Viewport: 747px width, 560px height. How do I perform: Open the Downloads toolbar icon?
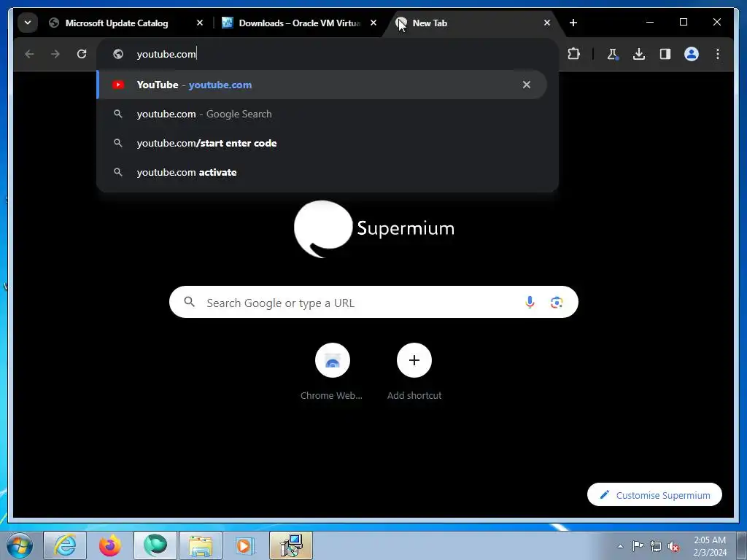[639, 54]
